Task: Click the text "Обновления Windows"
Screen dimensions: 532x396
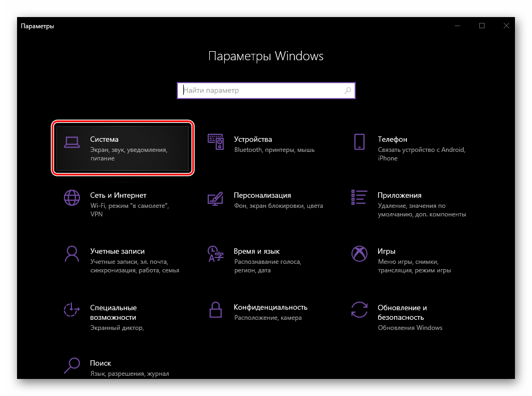Action: [410, 328]
